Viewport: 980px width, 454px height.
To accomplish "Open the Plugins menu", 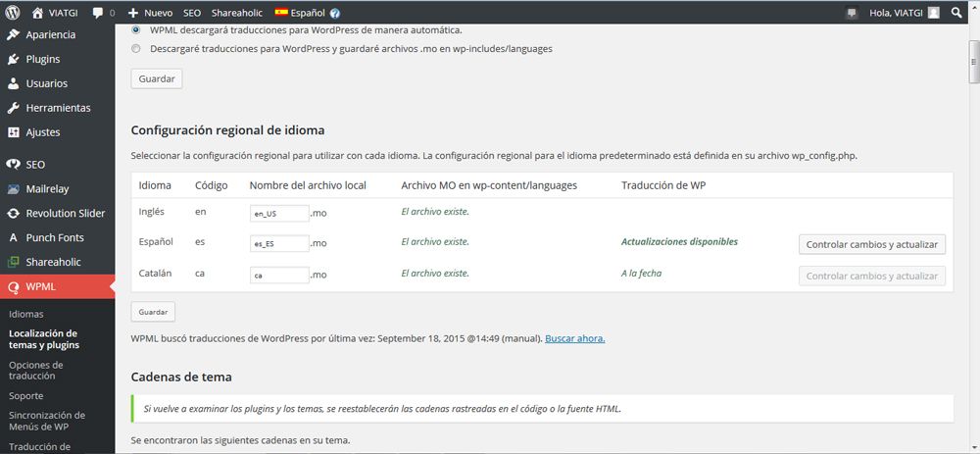I will coord(43,60).
